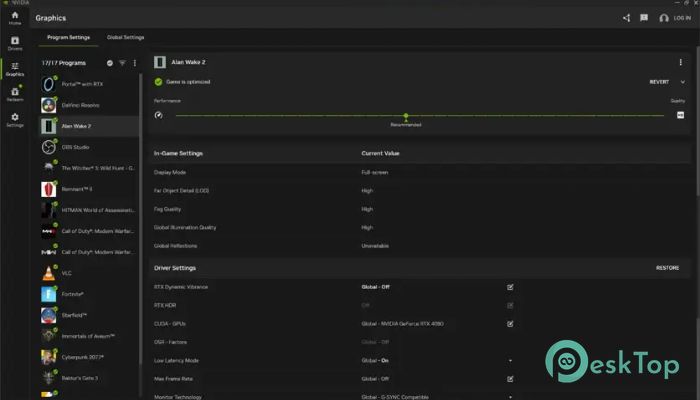Open the filter icon in programs list
The image size is (700, 400).
point(122,63)
